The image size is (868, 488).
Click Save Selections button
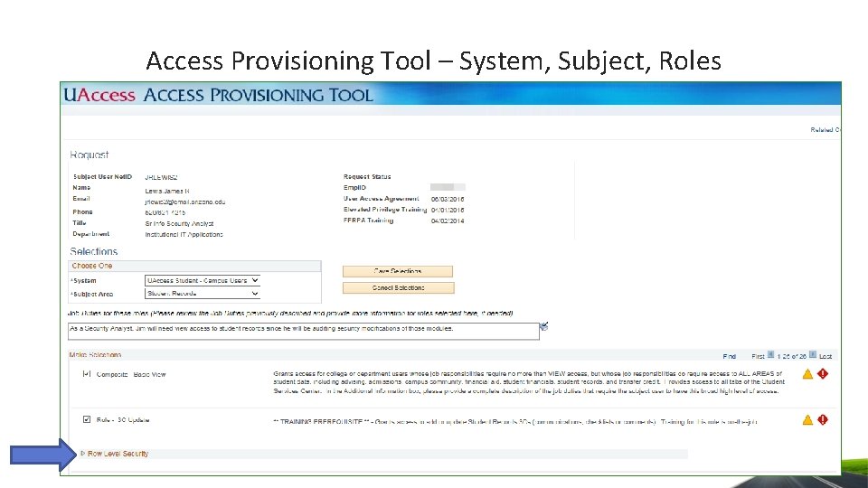click(x=398, y=271)
